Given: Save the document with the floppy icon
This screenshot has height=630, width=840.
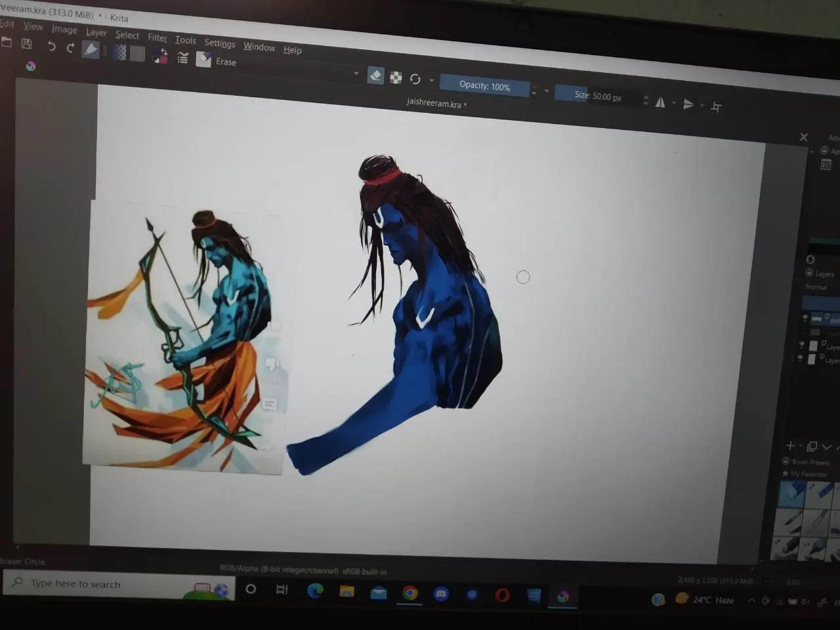Looking at the screenshot, I should 27,44.
